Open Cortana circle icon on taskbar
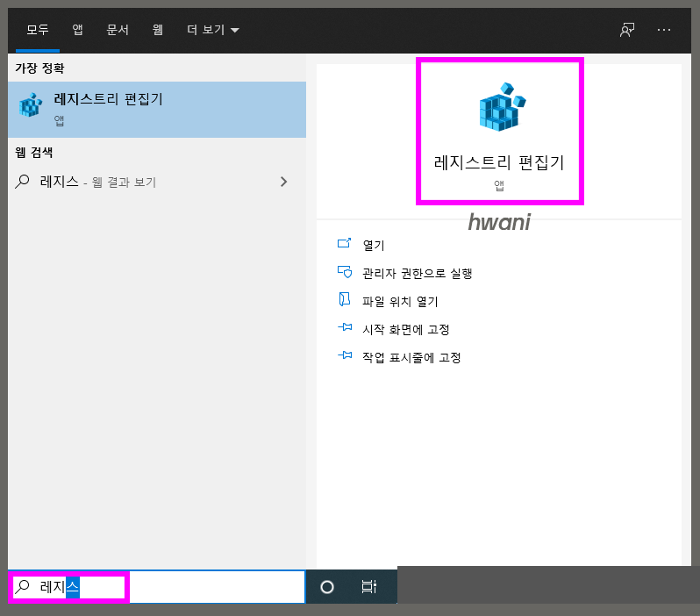Screen dimensions: 700x616 click(327, 587)
